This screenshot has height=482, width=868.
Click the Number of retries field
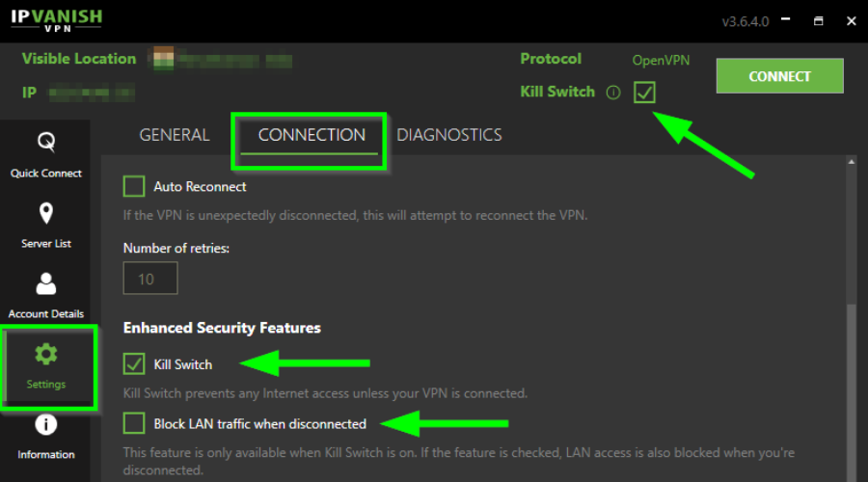click(x=150, y=279)
